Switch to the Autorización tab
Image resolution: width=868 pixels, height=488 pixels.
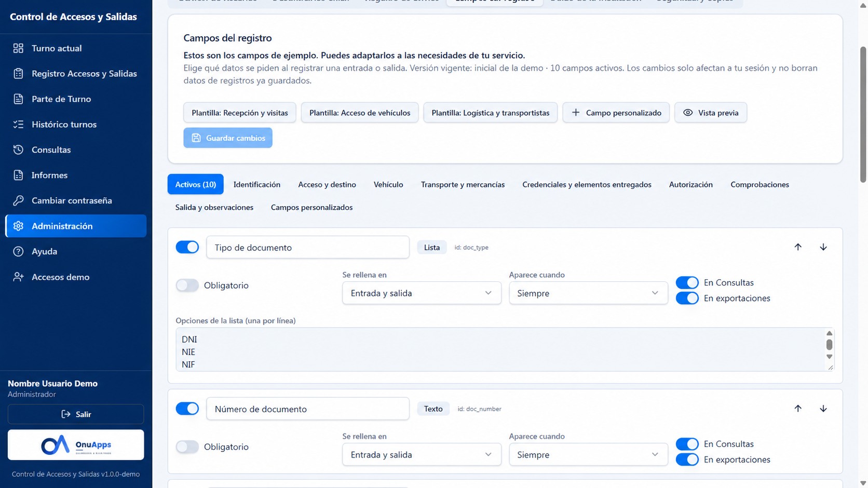click(691, 184)
